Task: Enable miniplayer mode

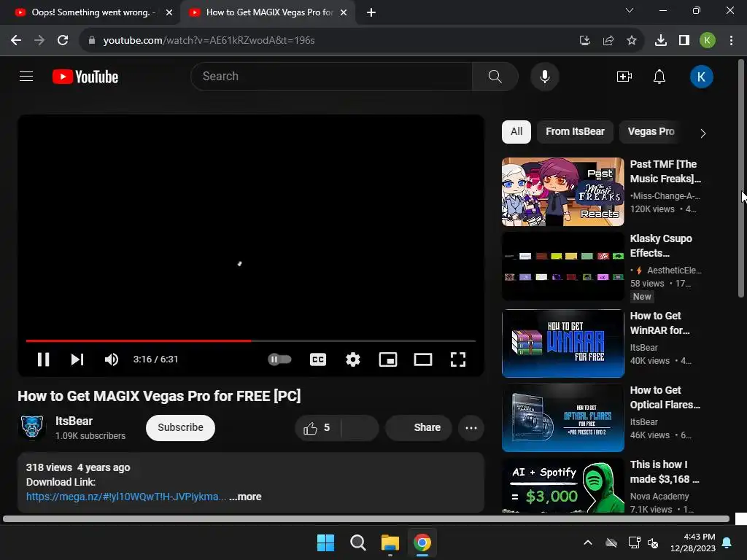Action: point(388,359)
